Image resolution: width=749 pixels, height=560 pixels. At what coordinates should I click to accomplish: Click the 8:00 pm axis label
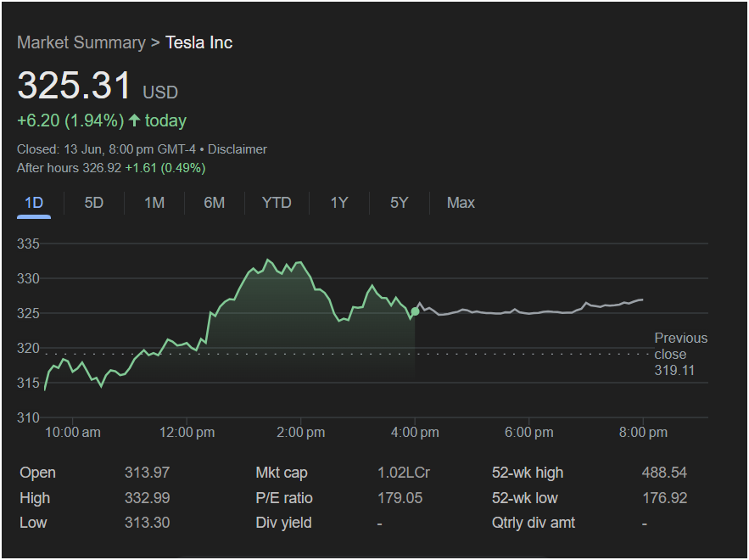(643, 433)
